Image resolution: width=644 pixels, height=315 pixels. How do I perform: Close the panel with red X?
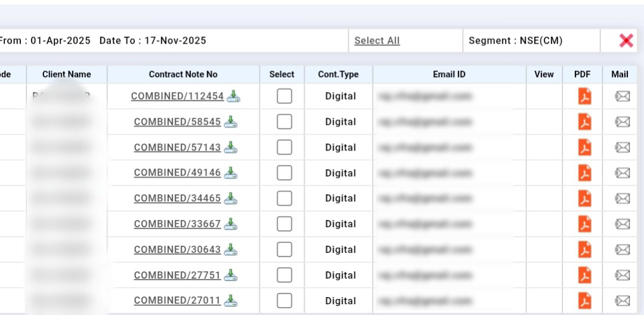pos(626,41)
